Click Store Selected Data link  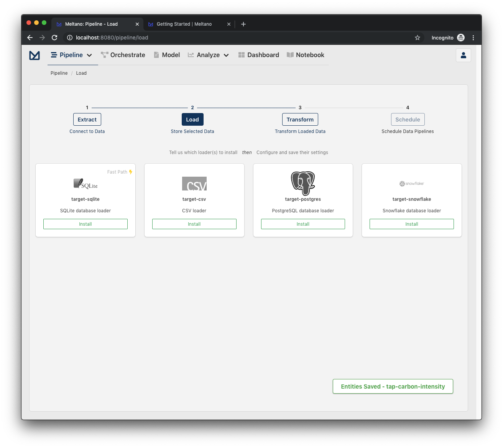(192, 131)
